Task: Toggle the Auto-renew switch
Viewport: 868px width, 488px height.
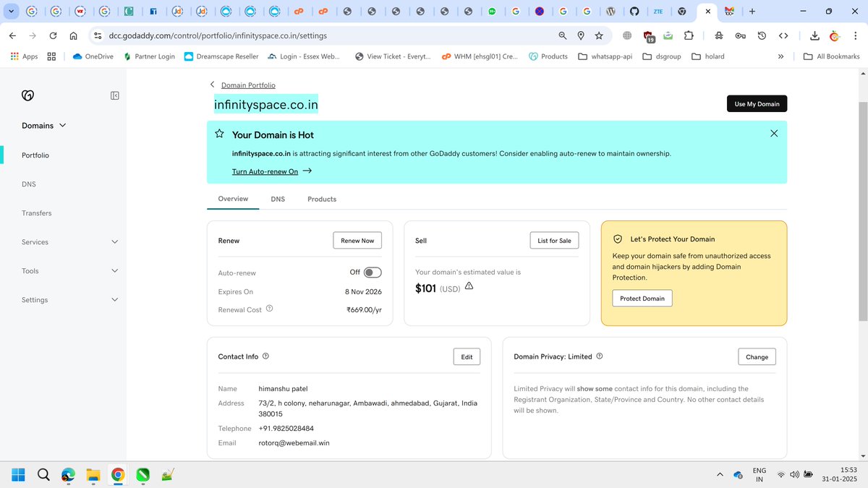Action: (373, 273)
